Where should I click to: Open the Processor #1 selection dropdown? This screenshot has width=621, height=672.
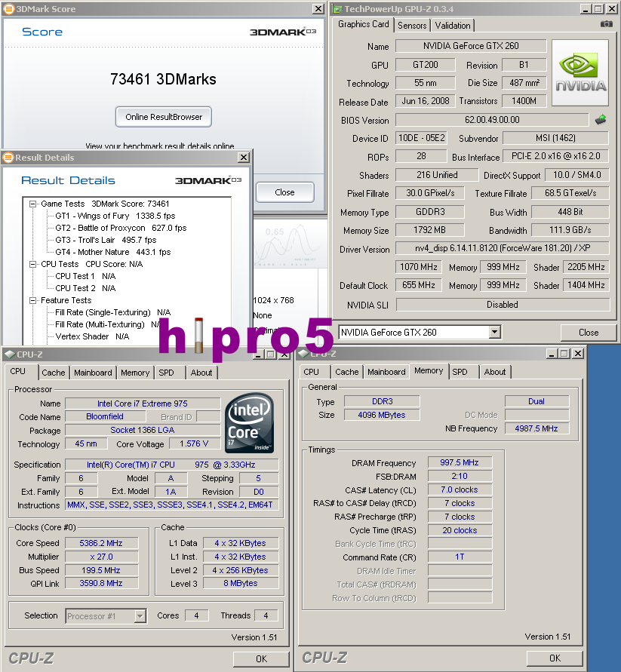140,616
